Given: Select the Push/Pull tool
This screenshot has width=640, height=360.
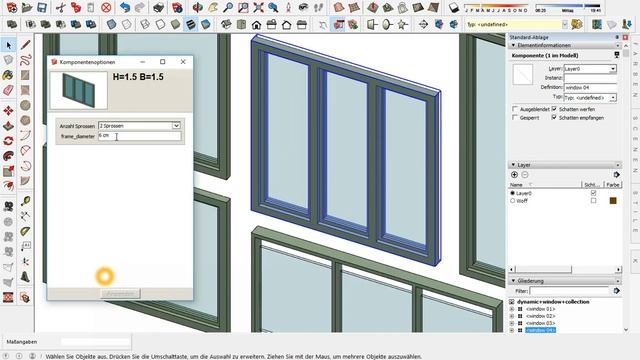Looking at the screenshot, I should tap(9, 126).
